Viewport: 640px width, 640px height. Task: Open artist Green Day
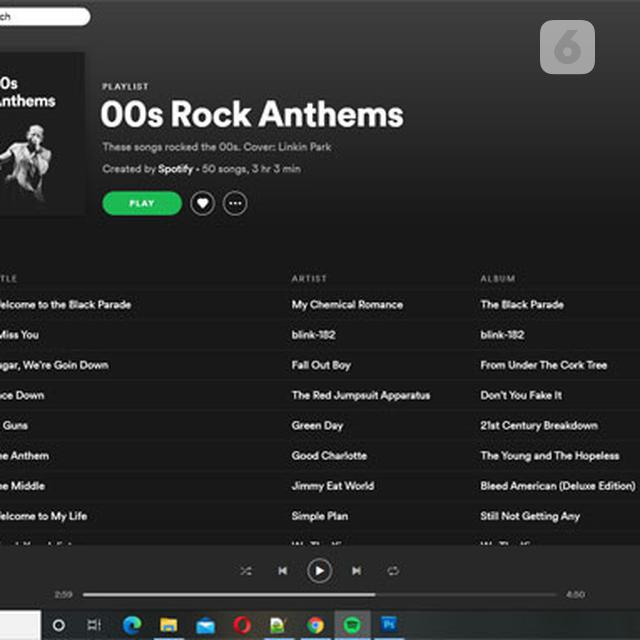pyautogui.click(x=317, y=425)
